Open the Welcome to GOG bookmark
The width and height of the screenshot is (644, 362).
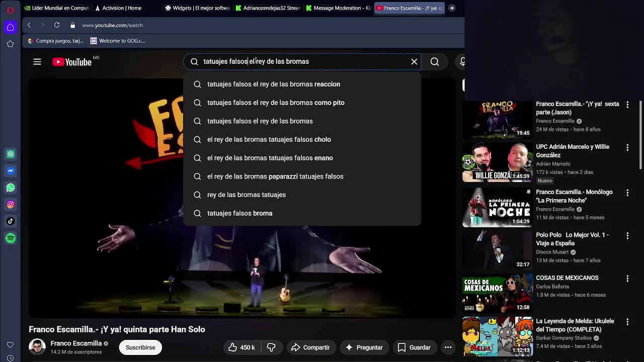[118, 41]
